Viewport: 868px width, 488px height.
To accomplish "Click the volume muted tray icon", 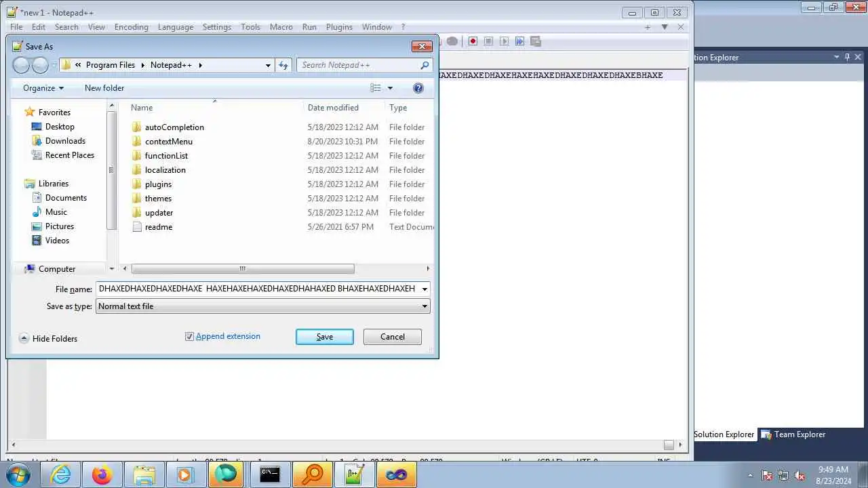I will pos(800,476).
